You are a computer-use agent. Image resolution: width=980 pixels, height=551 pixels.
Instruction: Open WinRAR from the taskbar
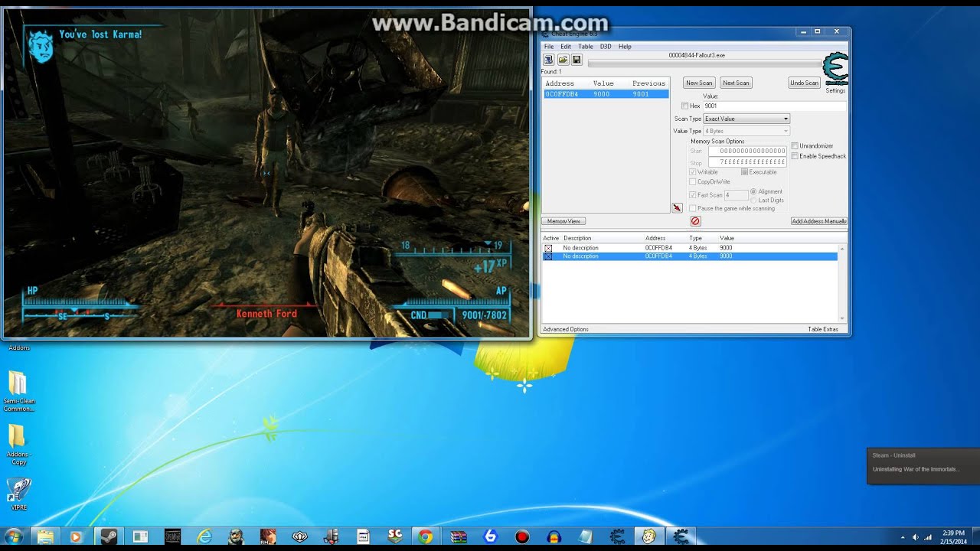coord(458,536)
